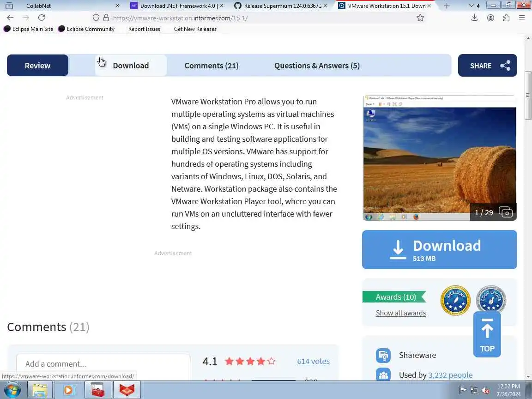Close the Release Supermium tab
532x399 pixels.
coord(325,6)
